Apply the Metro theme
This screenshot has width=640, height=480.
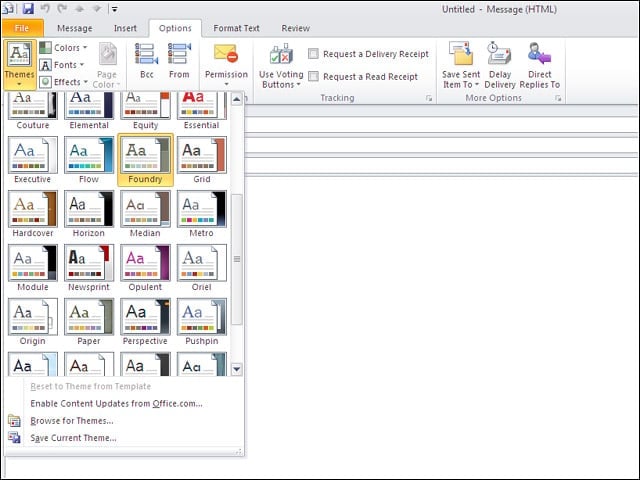pos(201,214)
